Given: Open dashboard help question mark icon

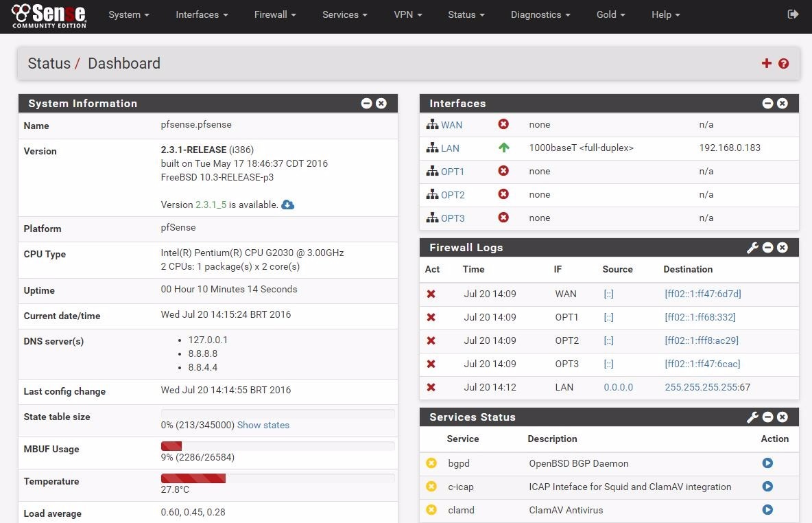Looking at the screenshot, I should coord(783,63).
